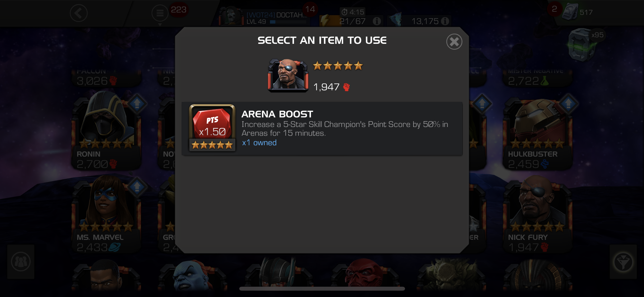
Task: Close the Select An Item dialog
Action: click(x=454, y=42)
